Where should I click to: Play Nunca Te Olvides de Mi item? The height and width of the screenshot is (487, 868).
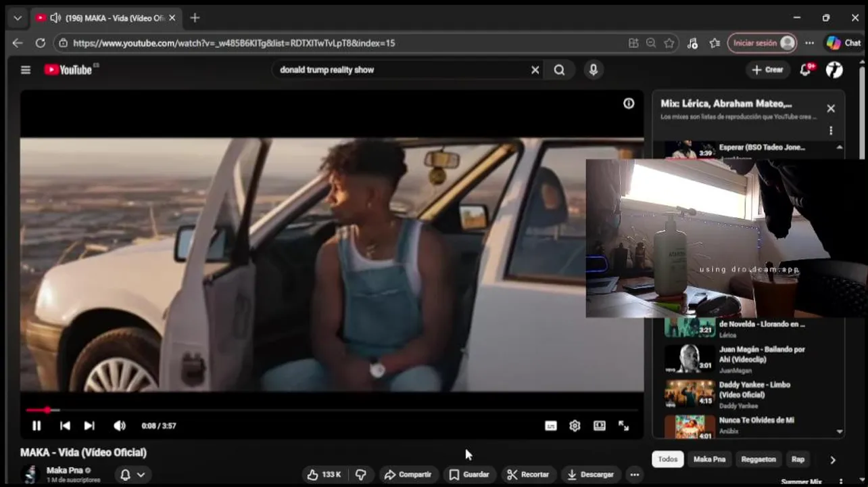tap(748, 426)
